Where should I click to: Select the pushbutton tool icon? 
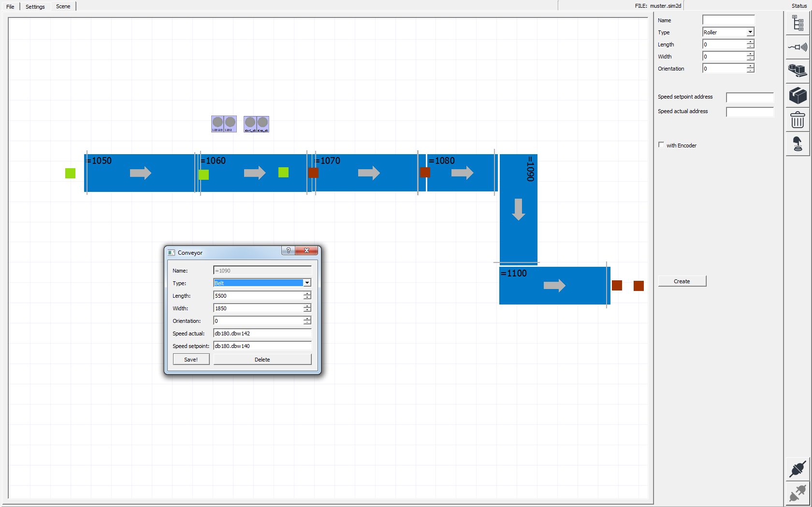point(797,144)
